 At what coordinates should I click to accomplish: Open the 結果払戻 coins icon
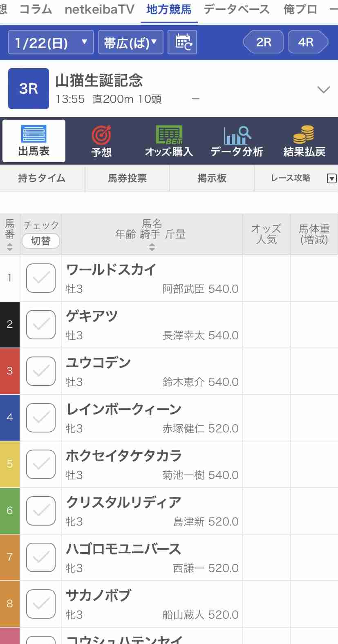coord(304,135)
